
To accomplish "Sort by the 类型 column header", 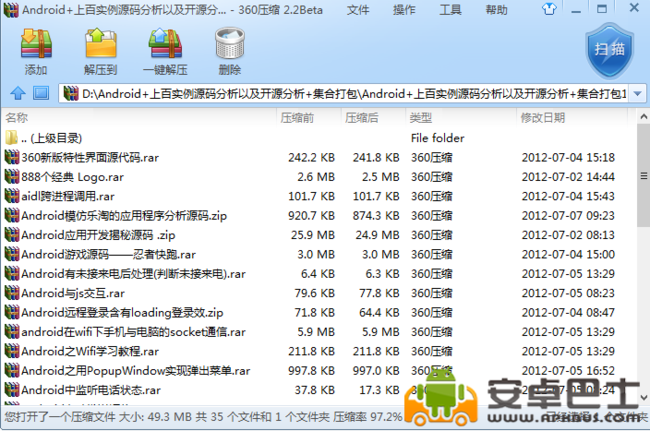I will coord(421,118).
